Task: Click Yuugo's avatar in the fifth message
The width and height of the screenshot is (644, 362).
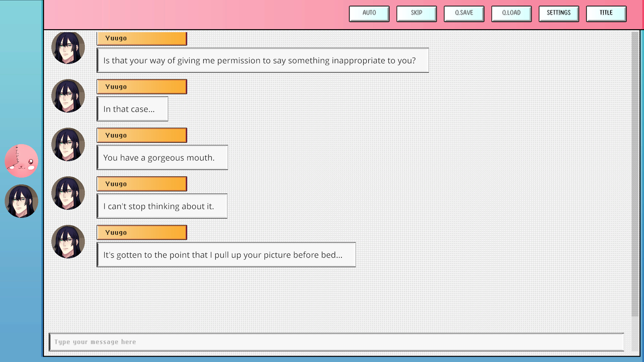Action: tap(68, 242)
